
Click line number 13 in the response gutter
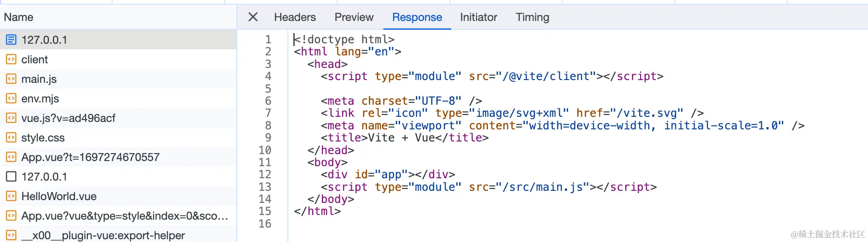[265, 187]
